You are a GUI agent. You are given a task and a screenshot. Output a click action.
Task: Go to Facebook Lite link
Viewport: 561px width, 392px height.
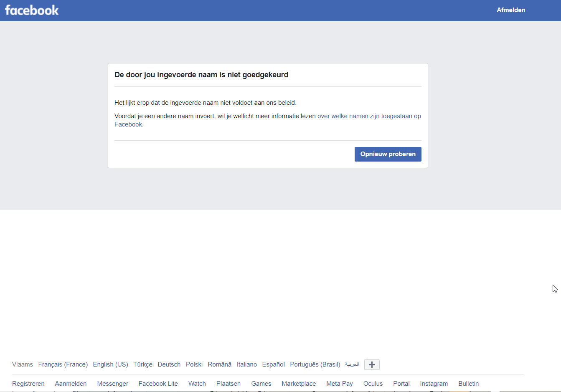coord(158,384)
